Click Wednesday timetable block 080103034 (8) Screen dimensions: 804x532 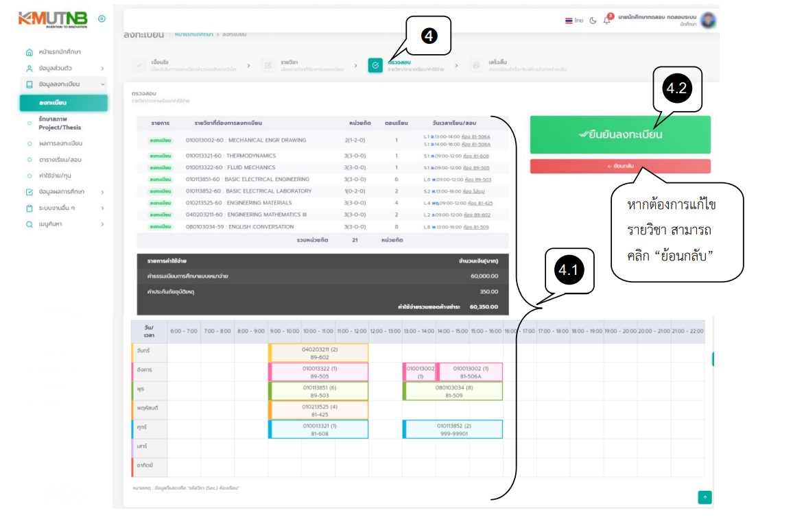(453, 391)
